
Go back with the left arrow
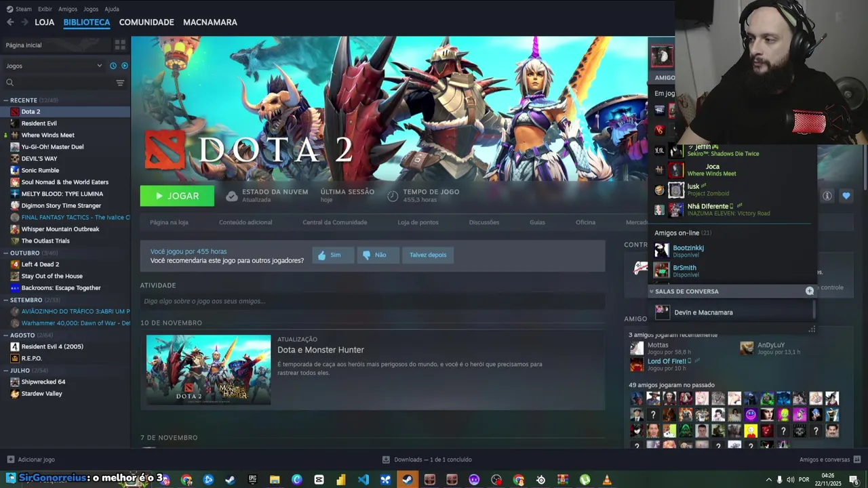(x=10, y=22)
